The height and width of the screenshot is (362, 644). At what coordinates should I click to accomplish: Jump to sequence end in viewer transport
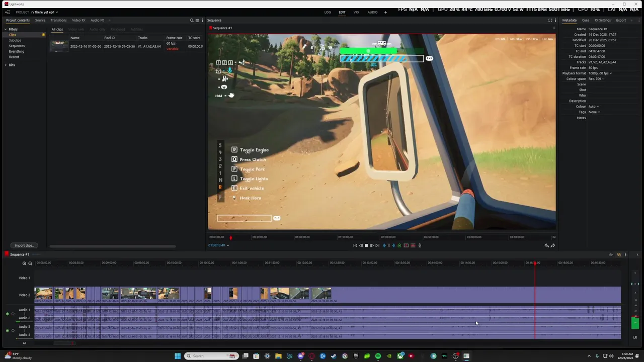tap(377, 245)
